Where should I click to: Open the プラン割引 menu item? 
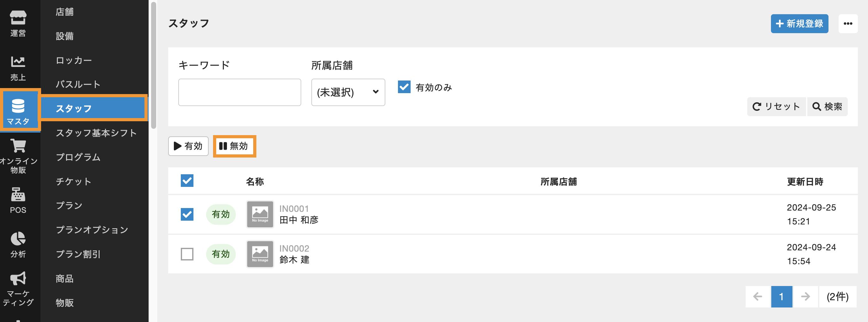tap(78, 254)
